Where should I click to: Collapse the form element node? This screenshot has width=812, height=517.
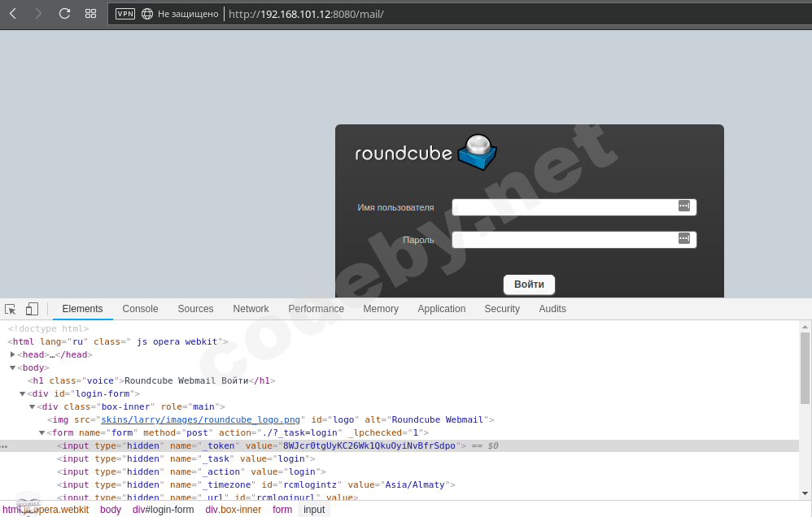click(x=42, y=432)
